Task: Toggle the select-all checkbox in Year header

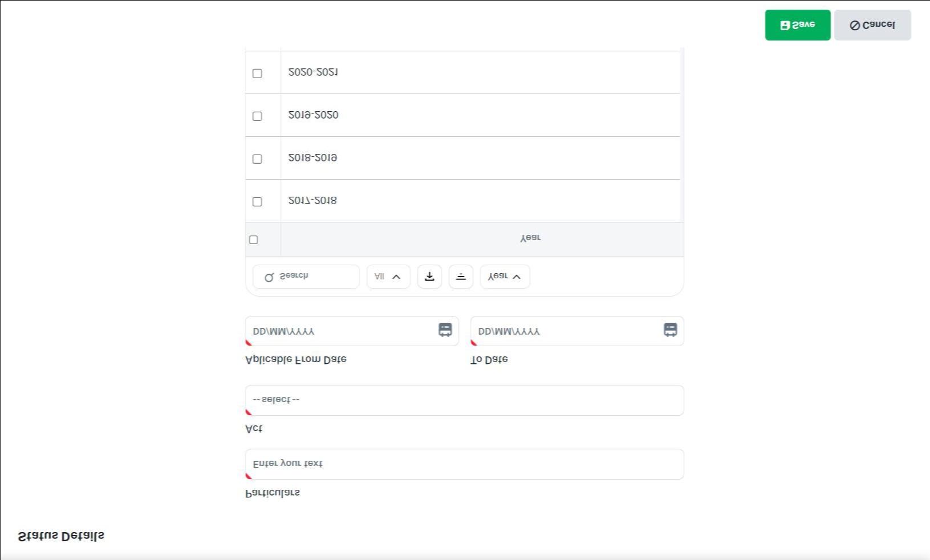Action: (254, 240)
